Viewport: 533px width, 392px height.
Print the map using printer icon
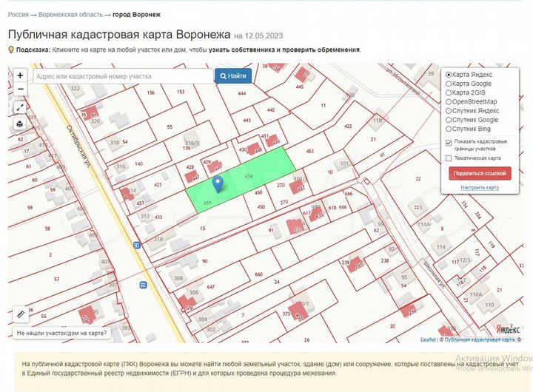(x=20, y=124)
